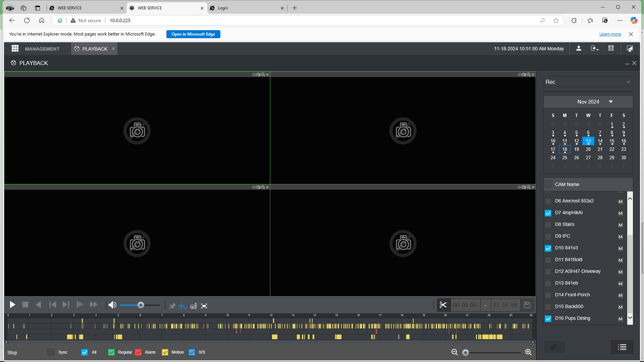The image size is (644, 362).
Task: Click the clip end time field 23:59:59
Action: [x=505, y=305]
